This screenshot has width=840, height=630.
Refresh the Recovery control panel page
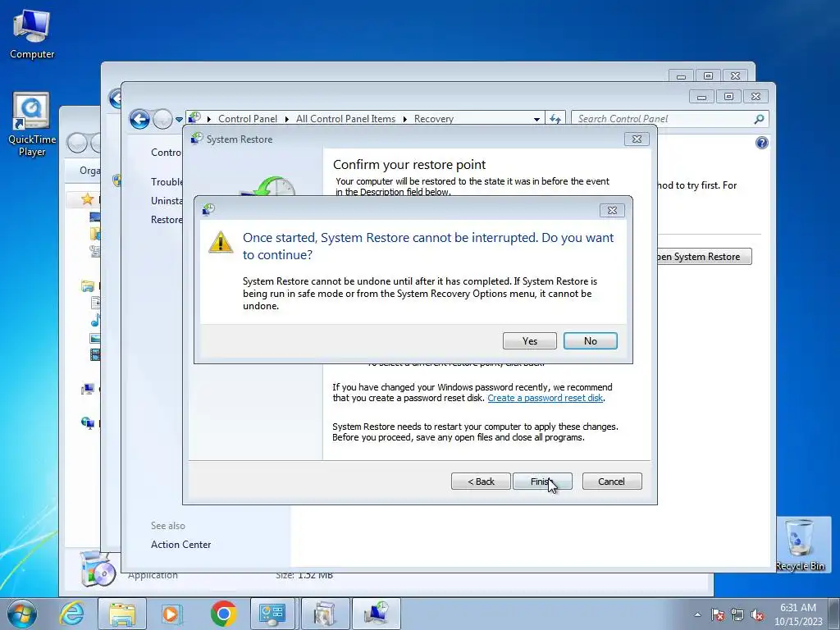pos(555,119)
